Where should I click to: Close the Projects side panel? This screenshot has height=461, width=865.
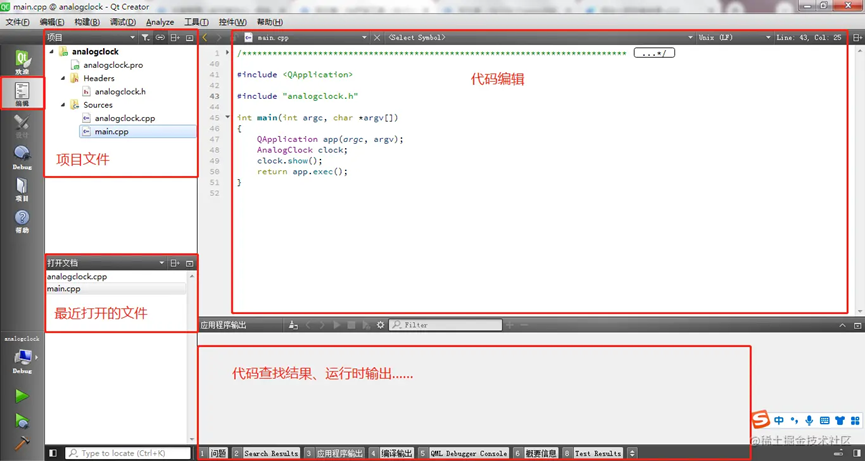(x=190, y=37)
